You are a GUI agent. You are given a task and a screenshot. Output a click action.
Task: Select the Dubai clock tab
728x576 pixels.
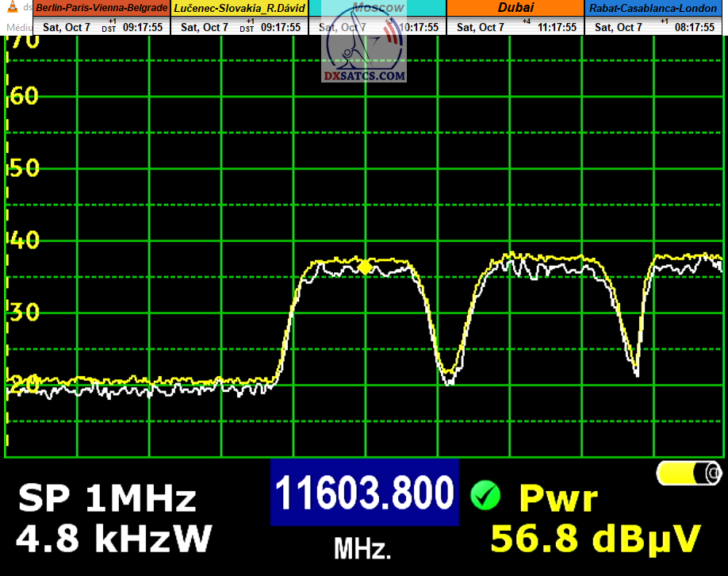tap(515, 8)
